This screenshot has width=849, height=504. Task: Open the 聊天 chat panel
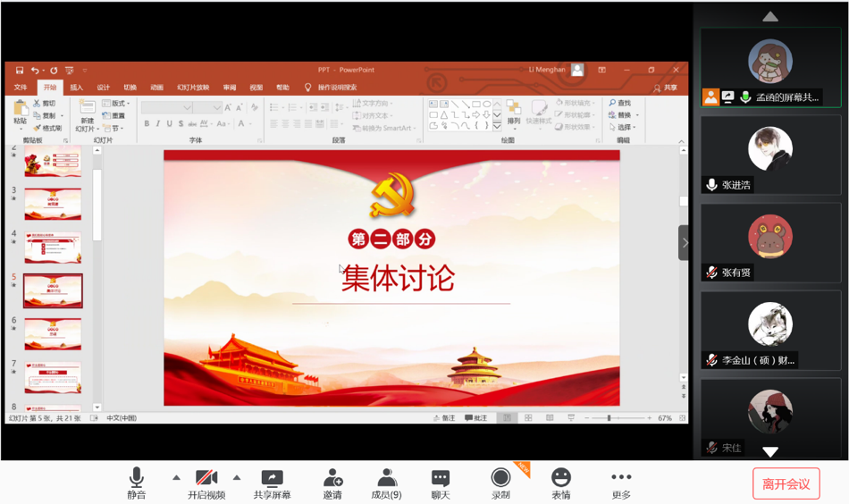click(441, 483)
